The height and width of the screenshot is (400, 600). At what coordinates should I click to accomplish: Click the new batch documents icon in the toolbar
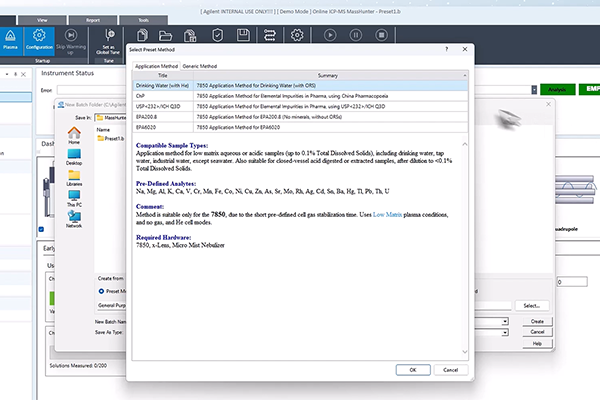click(x=142, y=35)
